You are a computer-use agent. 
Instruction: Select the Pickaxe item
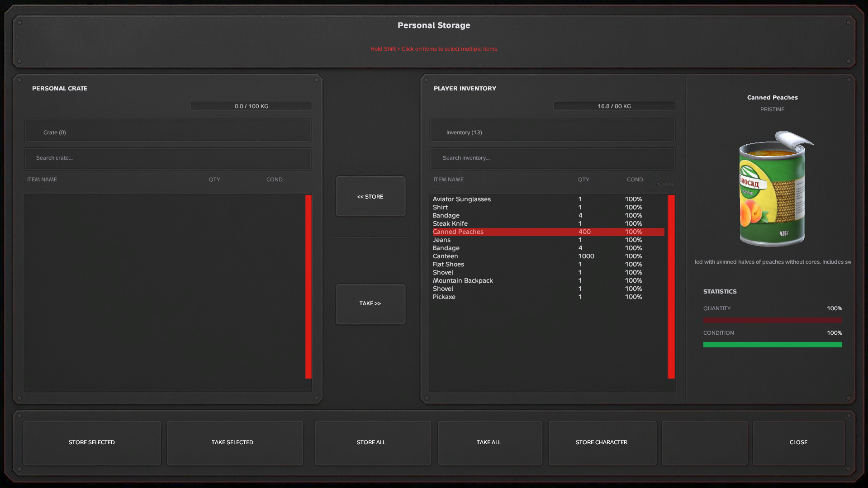click(x=548, y=297)
